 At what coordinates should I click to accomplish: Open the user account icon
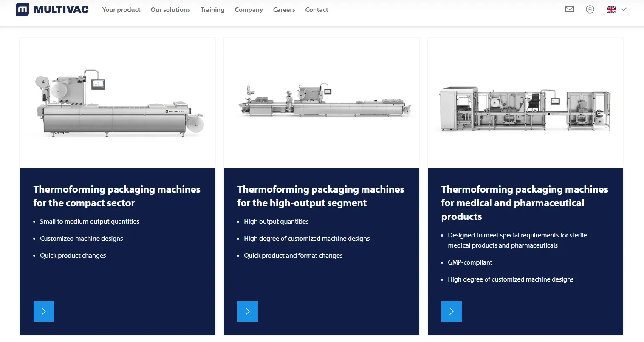point(590,9)
